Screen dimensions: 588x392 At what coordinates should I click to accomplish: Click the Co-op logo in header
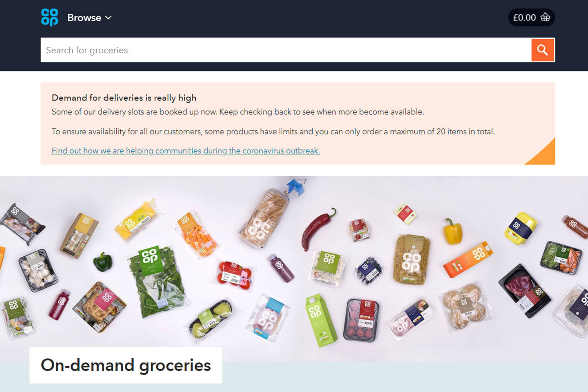(x=50, y=17)
